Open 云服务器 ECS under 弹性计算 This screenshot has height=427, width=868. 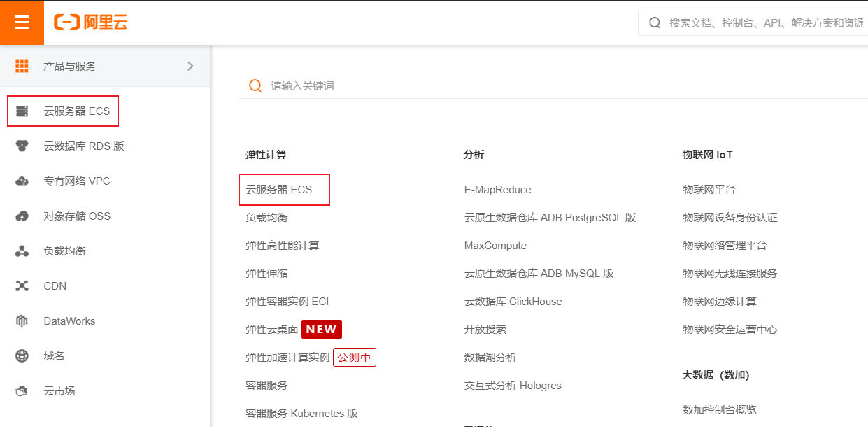pos(279,189)
